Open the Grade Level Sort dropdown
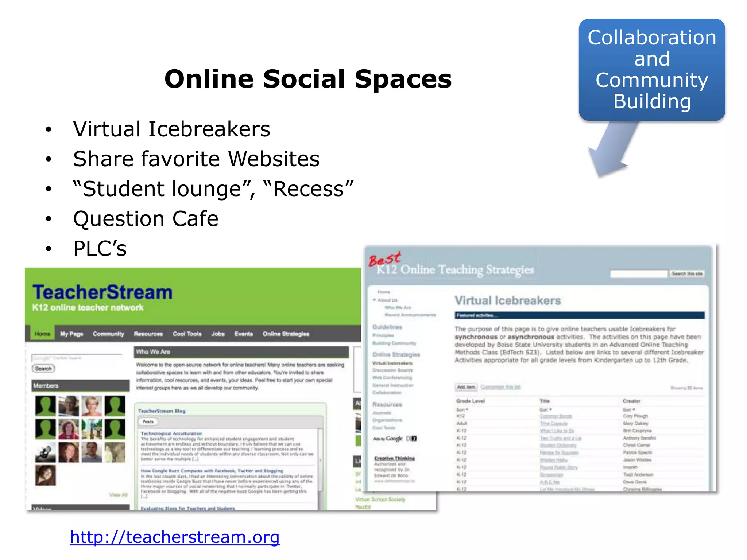This screenshot has width=747, height=560. (x=462, y=410)
